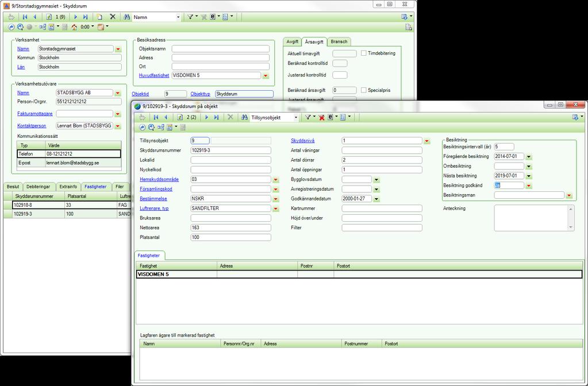The width and height of the screenshot is (588, 386).
Task: Click the Kontaktperson link
Action: click(x=32, y=126)
